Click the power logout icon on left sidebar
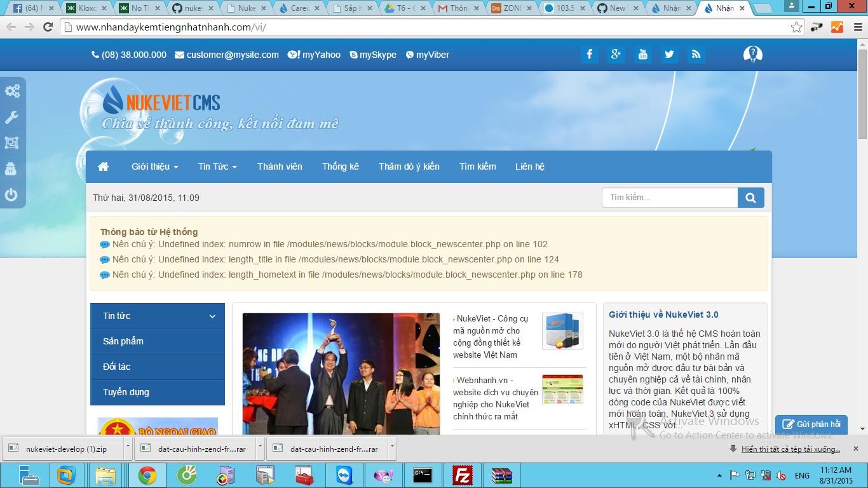Image resolution: width=868 pixels, height=488 pixels. click(x=12, y=195)
